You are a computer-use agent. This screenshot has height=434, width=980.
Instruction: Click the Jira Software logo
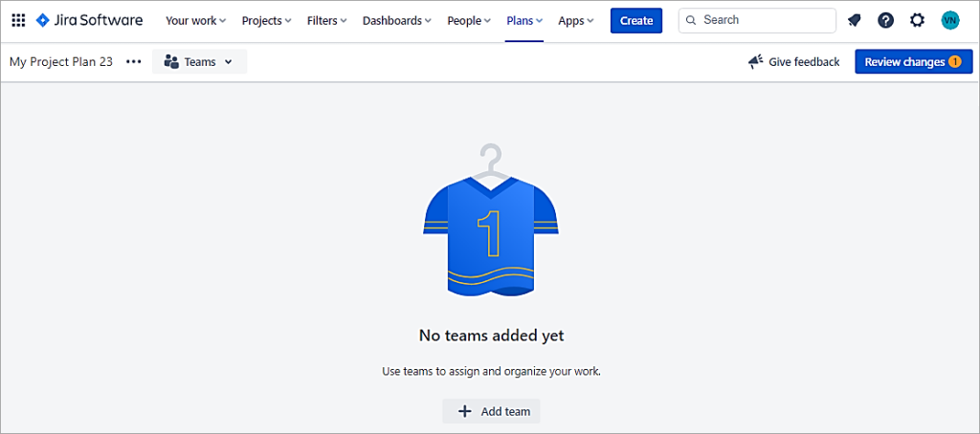point(89,21)
